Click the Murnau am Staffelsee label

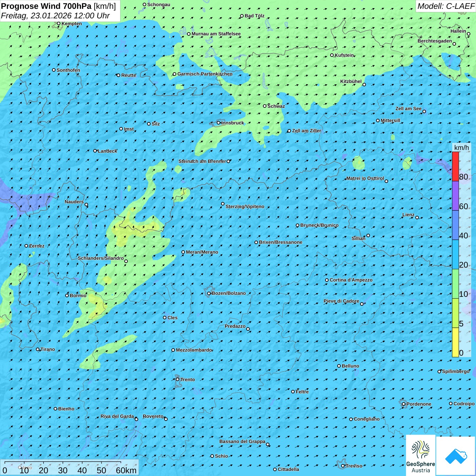(x=216, y=34)
